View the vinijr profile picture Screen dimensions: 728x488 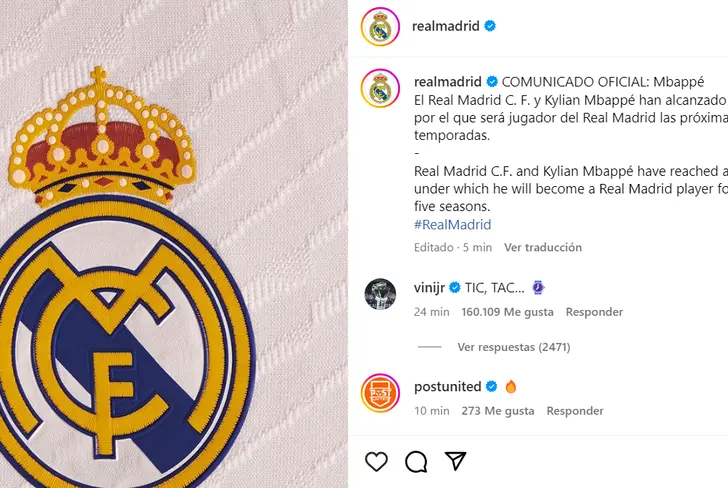(380, 294)
